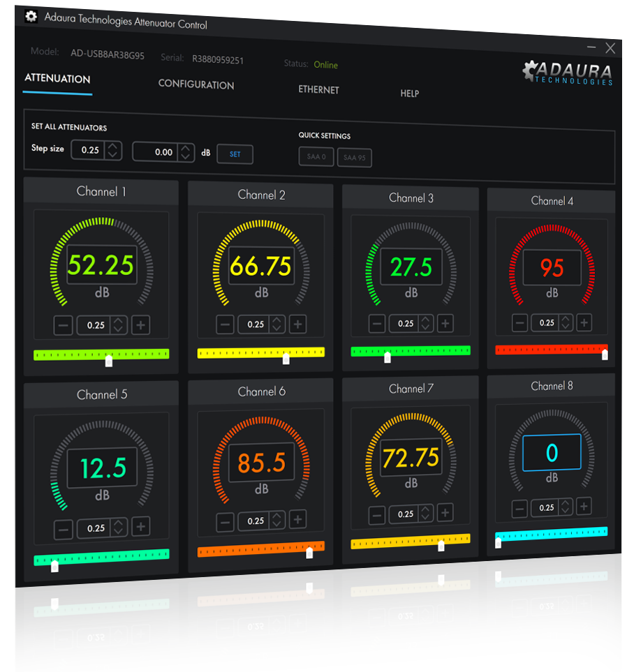Click the Channel 7 amber slider handle

click(x=441, y=546)
